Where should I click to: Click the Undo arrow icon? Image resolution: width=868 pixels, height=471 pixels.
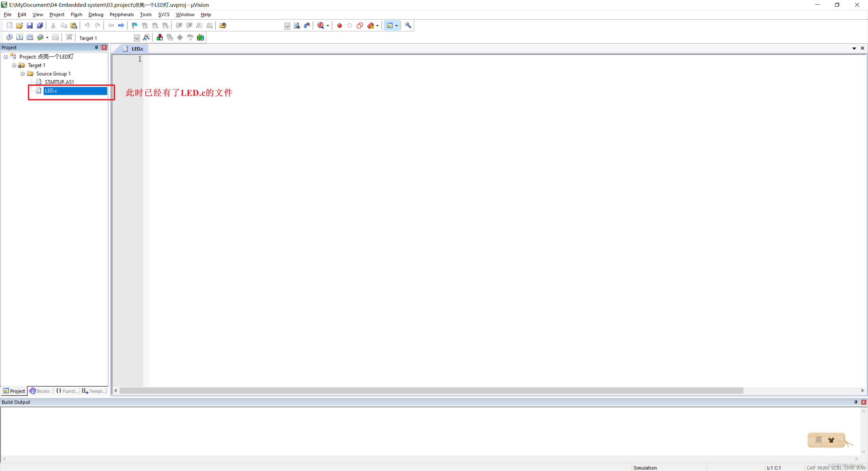click(x=87, y=25)
